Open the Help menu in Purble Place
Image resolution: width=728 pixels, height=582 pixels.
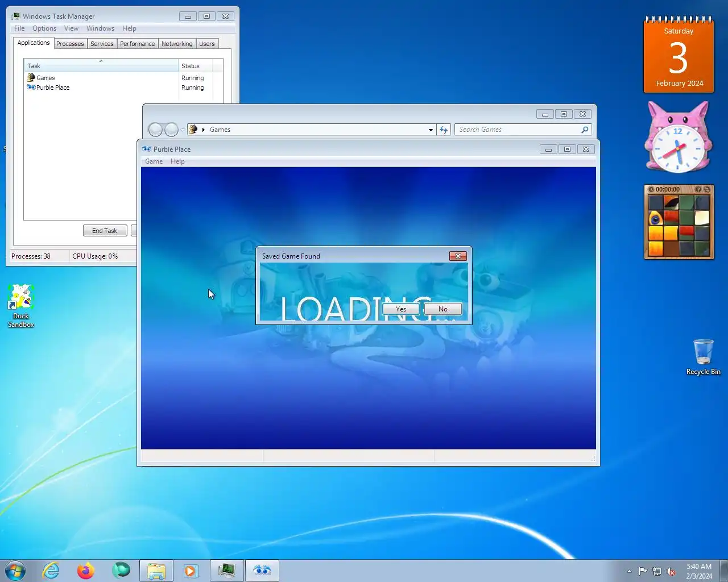tap(177, 161)
